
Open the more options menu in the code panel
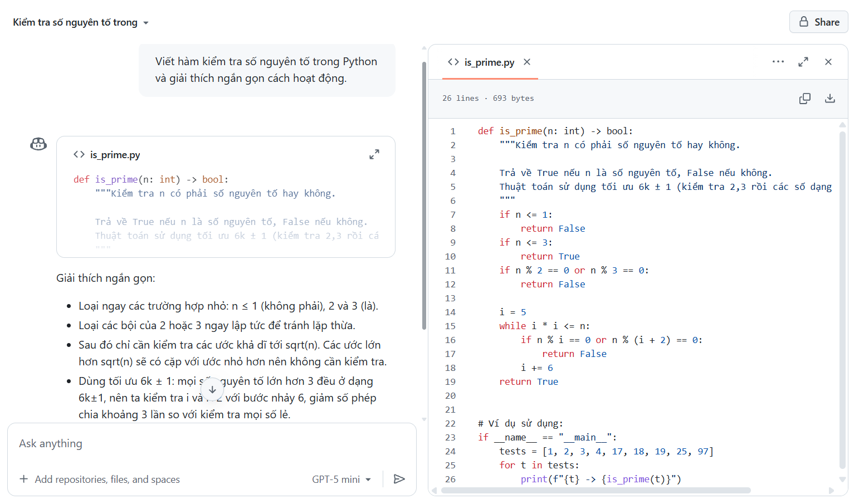pos(778,62)
